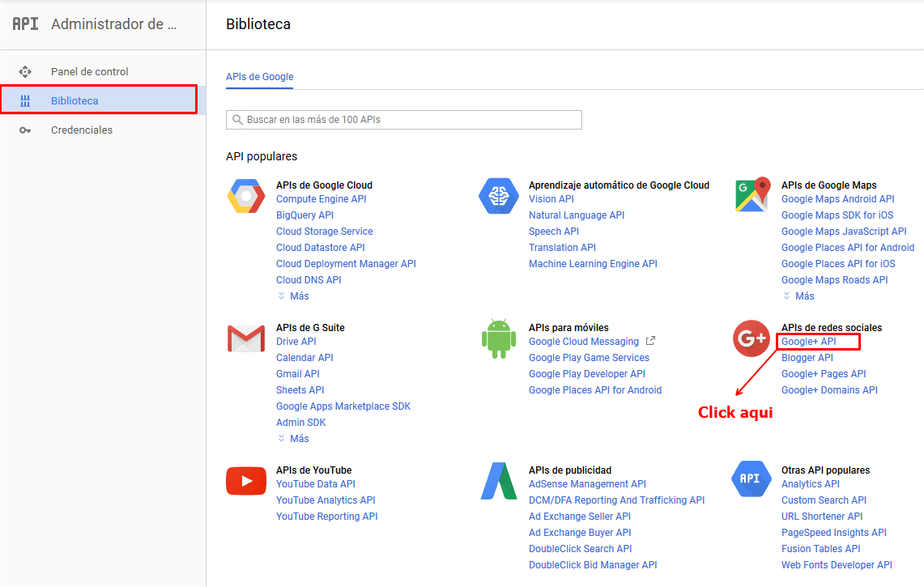Open Panel de control in sidebar
Screen dimensions: 924x587
(x=89, y=72)
